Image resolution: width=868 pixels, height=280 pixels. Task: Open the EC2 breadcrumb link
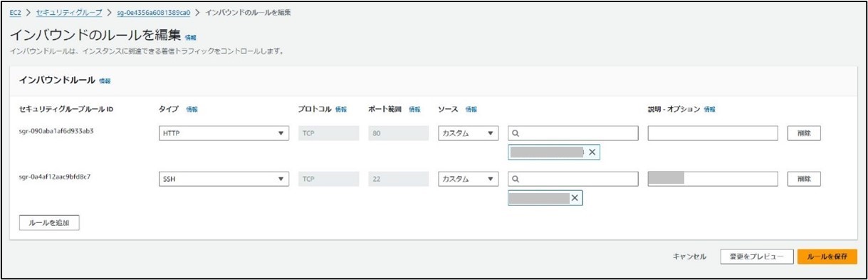(16, 13)
